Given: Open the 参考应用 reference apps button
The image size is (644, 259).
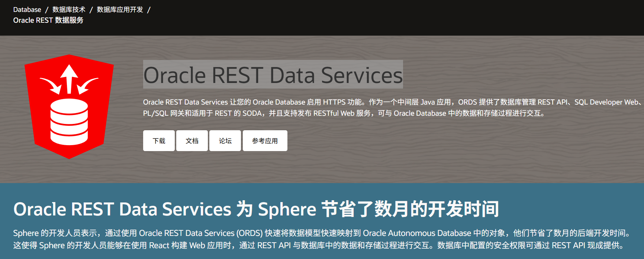Looking at the screenshot, I should [265, 141].
